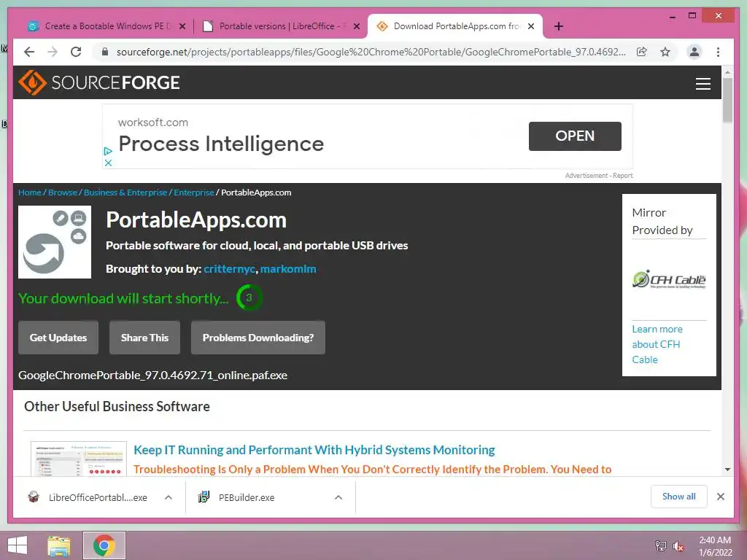The image size is (747, 560).
Task: Click the GoogleChromePortable_97.0.4692.71_online.paf.exe filename
Action: point(152,376)
